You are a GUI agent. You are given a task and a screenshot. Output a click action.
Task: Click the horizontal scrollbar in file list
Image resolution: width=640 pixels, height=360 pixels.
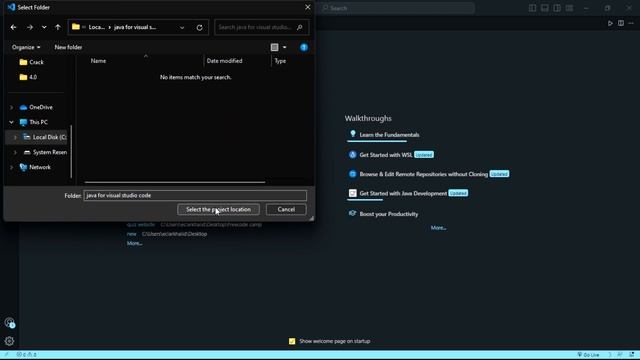175,182
